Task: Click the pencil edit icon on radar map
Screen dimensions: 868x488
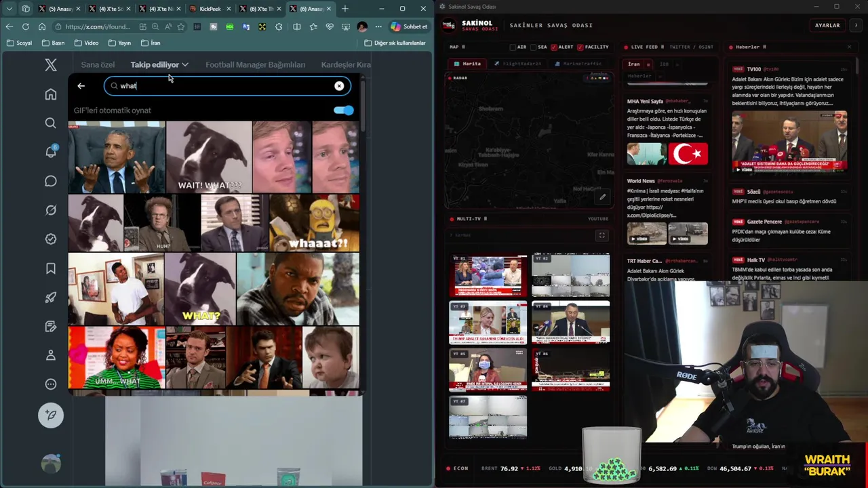Action: click(602, 197)
